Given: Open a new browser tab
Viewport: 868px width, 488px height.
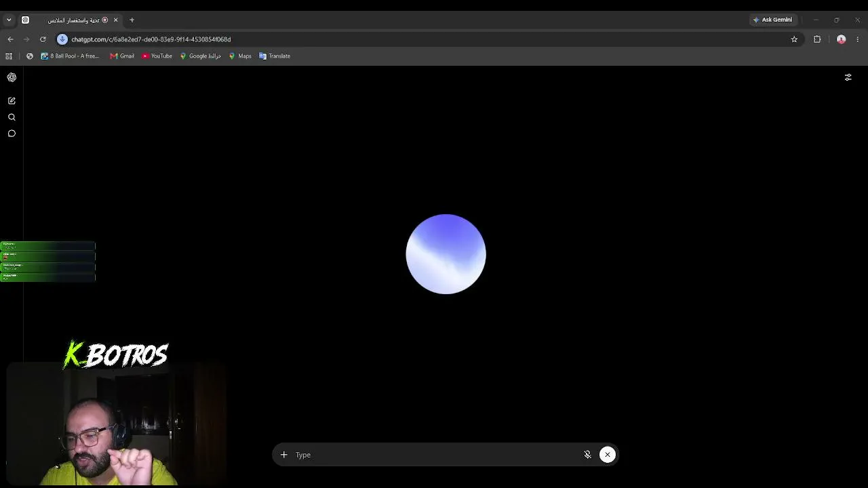Looking at the screenshot, I should click(132, 20).
